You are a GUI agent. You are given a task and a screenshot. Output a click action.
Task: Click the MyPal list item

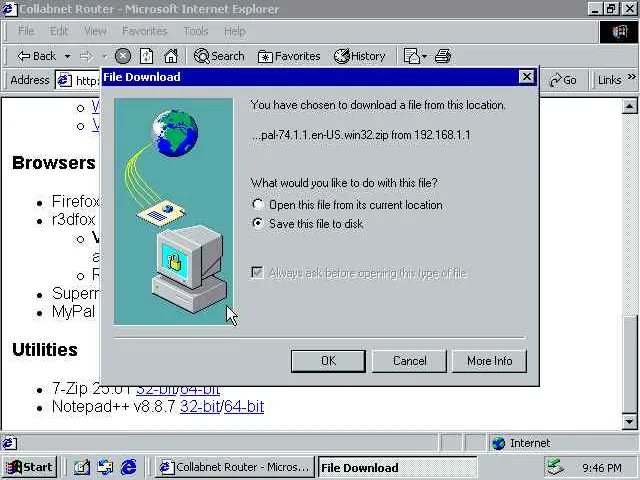(x=73, y=311)
